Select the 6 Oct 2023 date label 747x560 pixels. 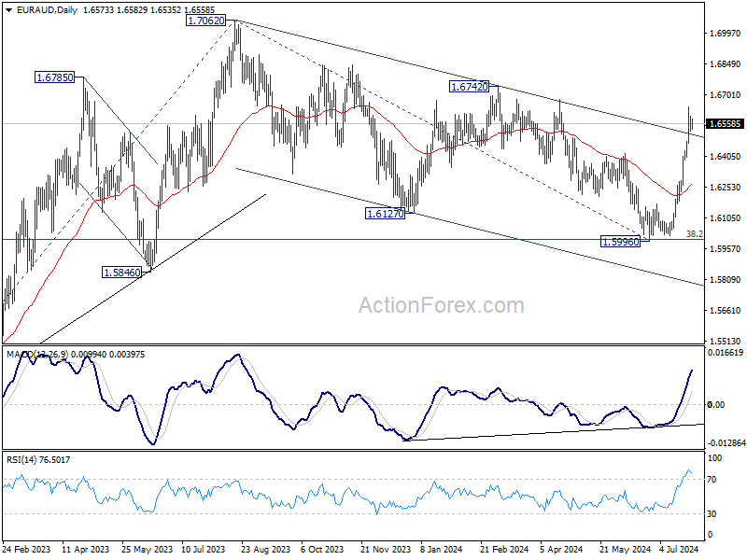[x=321, y=549]
